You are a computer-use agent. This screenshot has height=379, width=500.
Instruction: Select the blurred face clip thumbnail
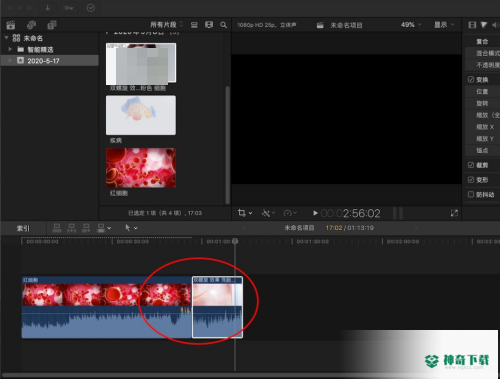coord(141,64)
